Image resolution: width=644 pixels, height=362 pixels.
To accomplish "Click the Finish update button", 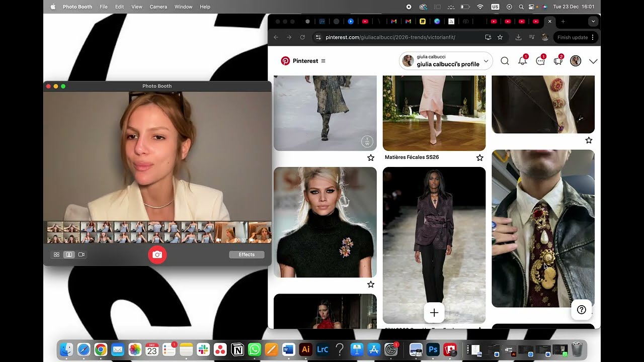I will [573, 37].
